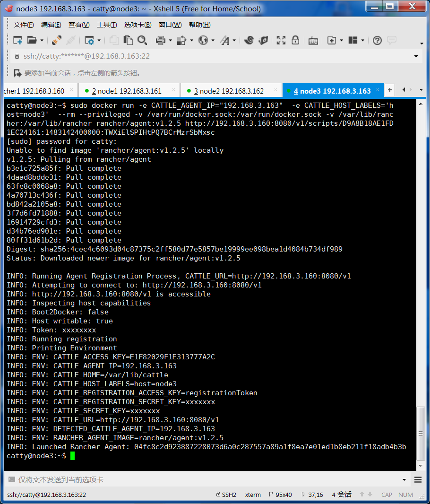Click the '95x40' terminal size status
Viewport: 430px width, 504px height.
280,495
